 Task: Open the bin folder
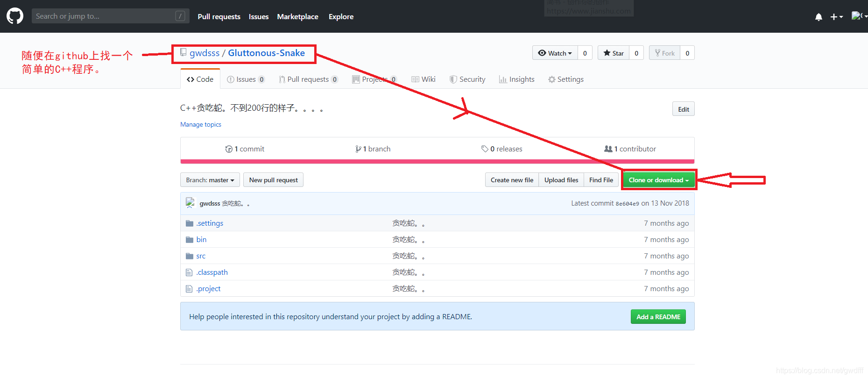point(201,239)
